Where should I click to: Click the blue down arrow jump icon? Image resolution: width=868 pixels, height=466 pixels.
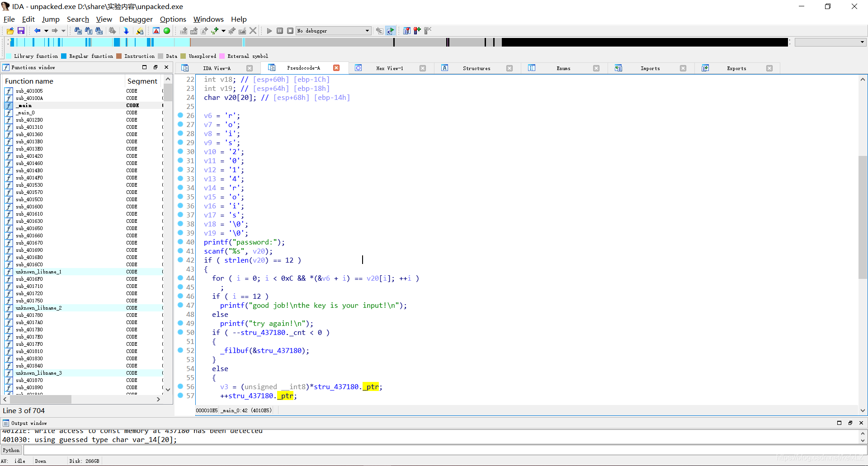pyautogui.click(x=126, y=31)
